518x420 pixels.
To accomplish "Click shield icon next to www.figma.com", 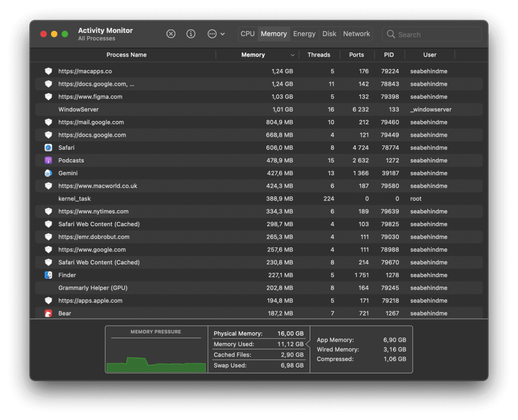I will [x=48, y=97].
